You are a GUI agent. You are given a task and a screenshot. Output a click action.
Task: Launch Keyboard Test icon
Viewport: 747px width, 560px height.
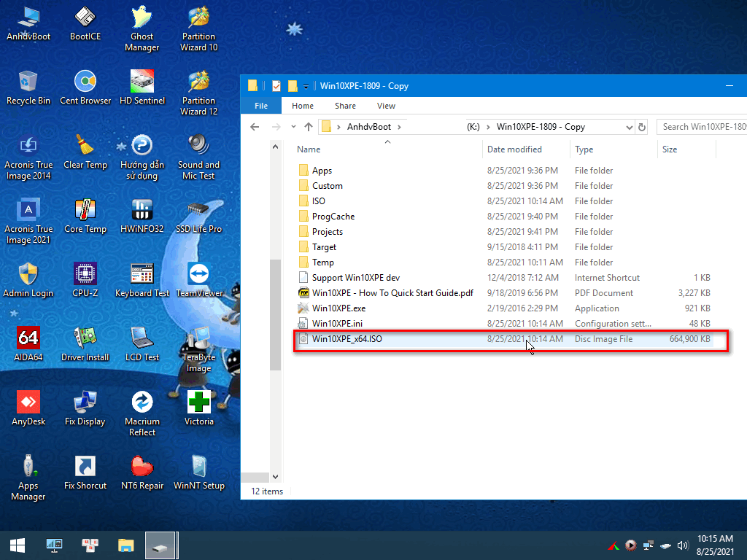pos(142,281)
